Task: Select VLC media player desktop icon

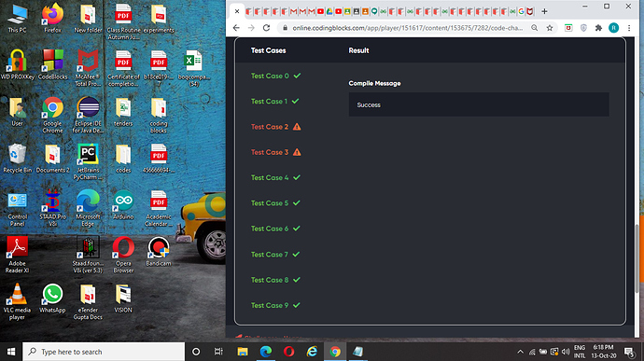Action: tap(17, 302)
